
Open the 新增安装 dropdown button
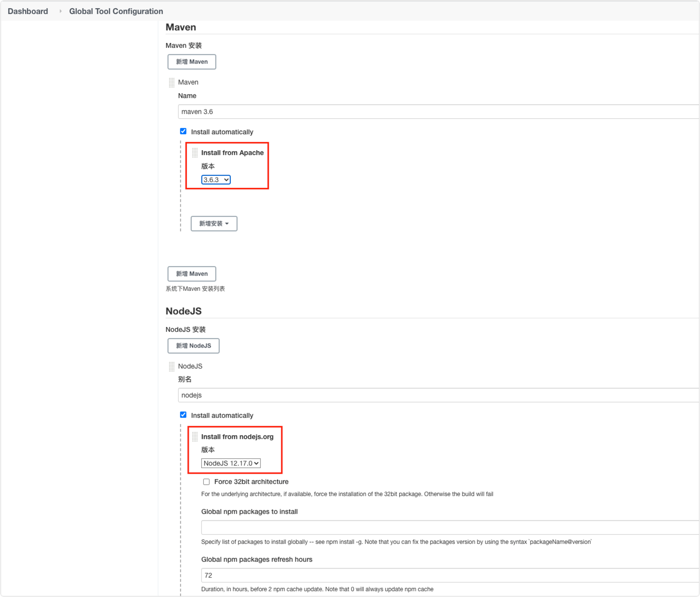[x=214, y=224]
